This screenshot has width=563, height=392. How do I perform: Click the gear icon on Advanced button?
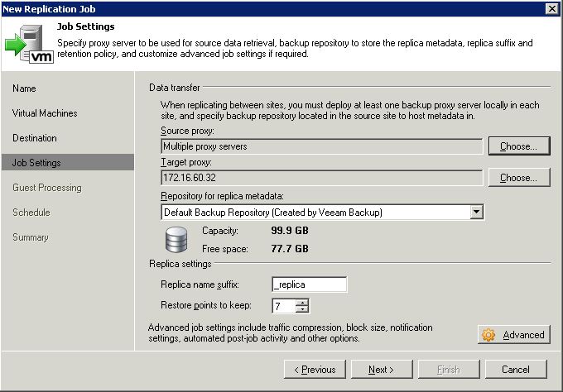(488, 335)
